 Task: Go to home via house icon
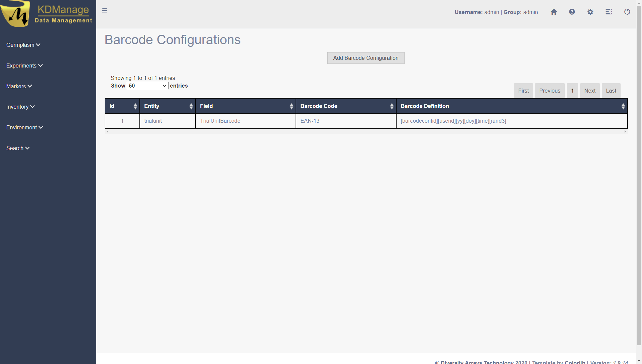pos(554,12)
